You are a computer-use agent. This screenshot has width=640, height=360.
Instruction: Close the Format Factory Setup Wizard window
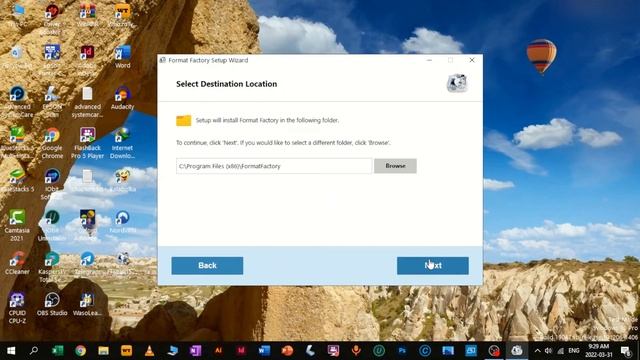(x=472, y=60)
